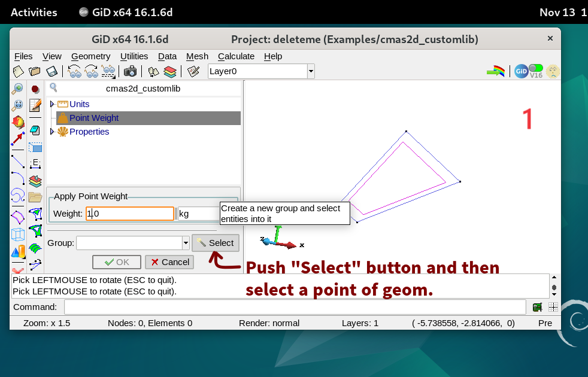Click the undo glasses icon
This screenshot has height=377, width=588.
point(74,71)
